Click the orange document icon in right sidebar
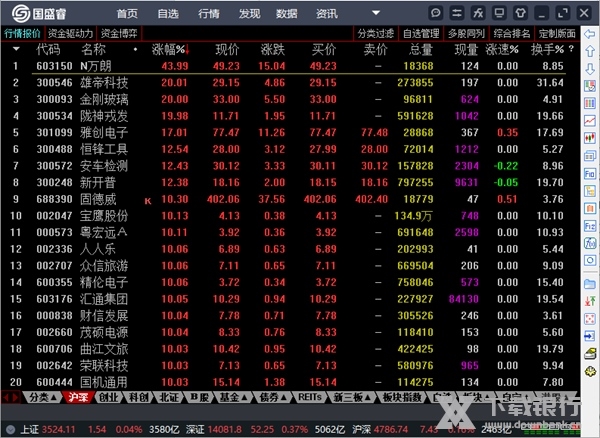This screenshot has height=438, width=600. pos(590,208)
